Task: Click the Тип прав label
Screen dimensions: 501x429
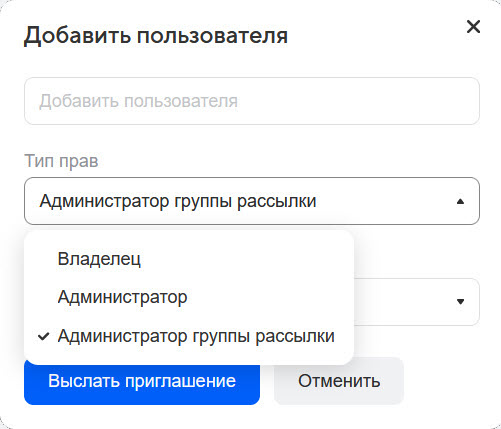Action: click(61, 161)
